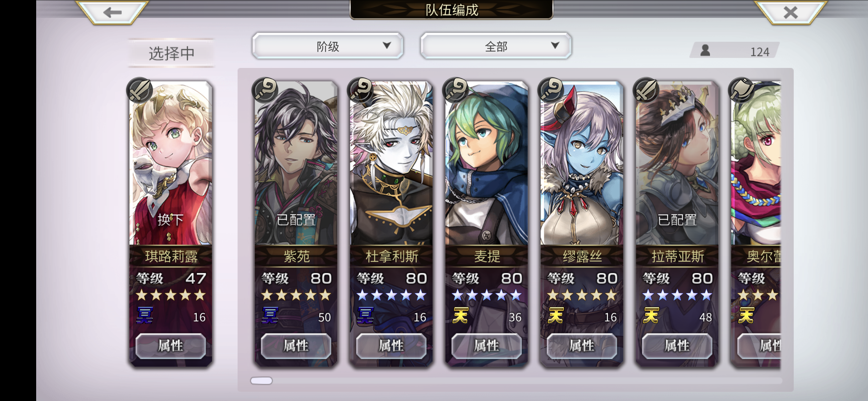Select the 缪露丝 character portrait
Viewport: 868px width, 401px height.
click(581, 163)
